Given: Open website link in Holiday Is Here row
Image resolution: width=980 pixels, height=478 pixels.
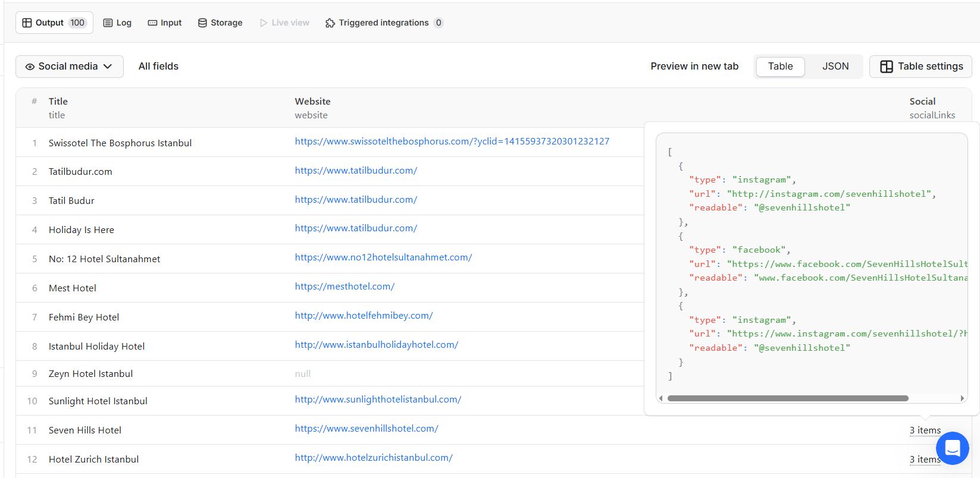Looking at the screenshot, I should pos(356,228).
